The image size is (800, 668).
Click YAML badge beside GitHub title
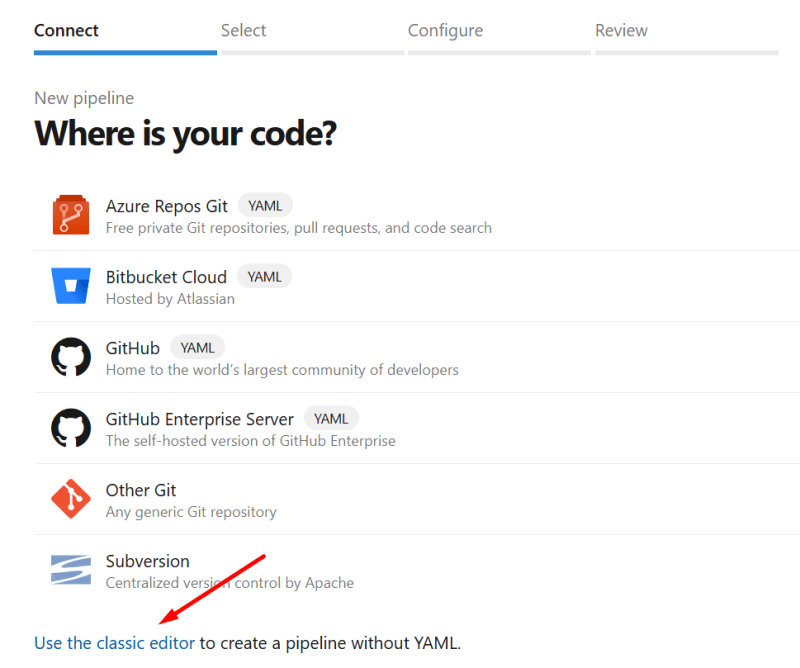[x=197, y=348]
